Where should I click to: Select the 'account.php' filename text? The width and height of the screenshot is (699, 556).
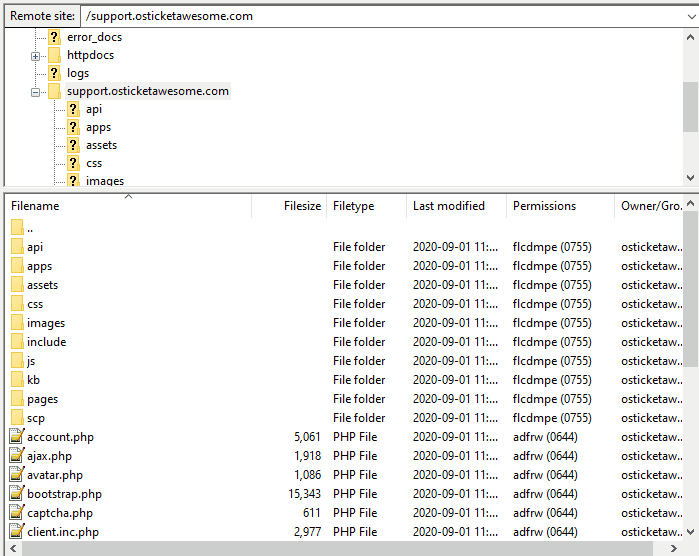[60, 437]
